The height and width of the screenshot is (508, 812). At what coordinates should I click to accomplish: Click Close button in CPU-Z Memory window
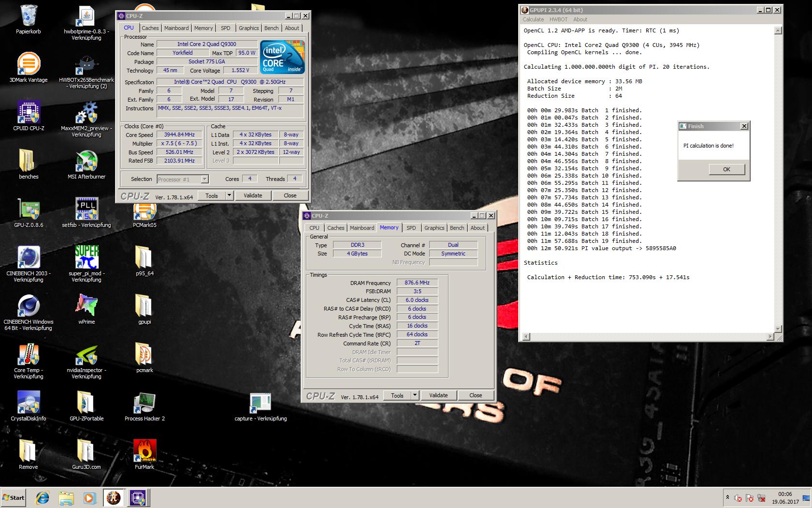pos(476,395)
